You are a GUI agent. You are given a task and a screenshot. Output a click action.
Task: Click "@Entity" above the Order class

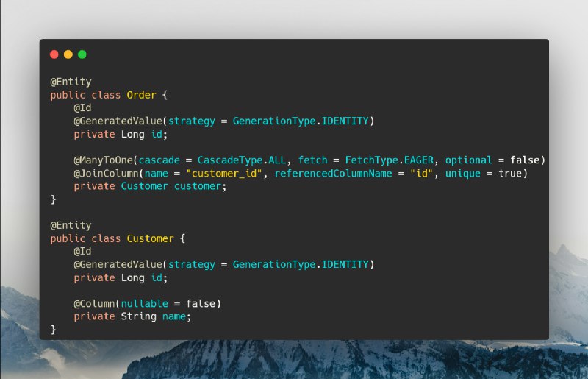coord(71,82)
